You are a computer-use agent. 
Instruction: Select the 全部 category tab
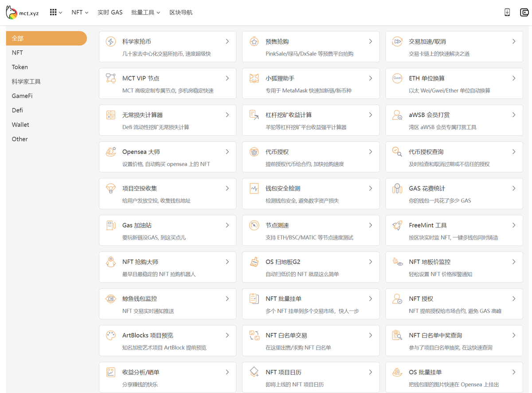[46, 38]
